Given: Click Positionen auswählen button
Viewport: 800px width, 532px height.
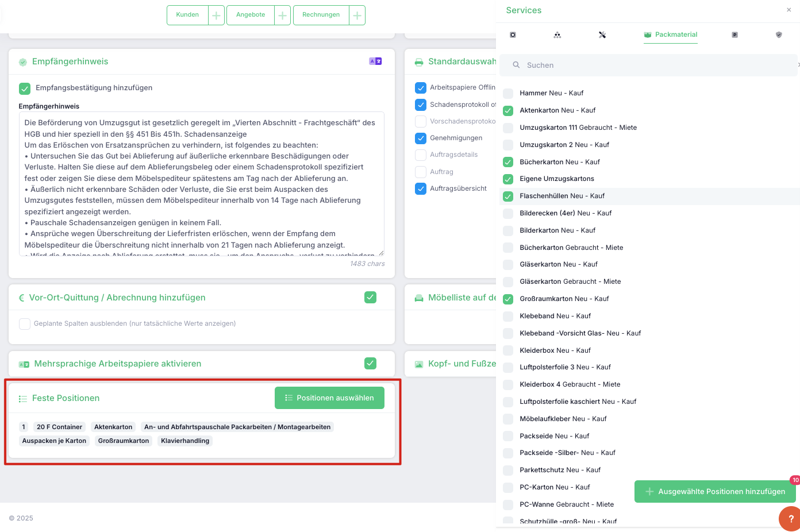Looking at the screenshot, I should point(329,398).
